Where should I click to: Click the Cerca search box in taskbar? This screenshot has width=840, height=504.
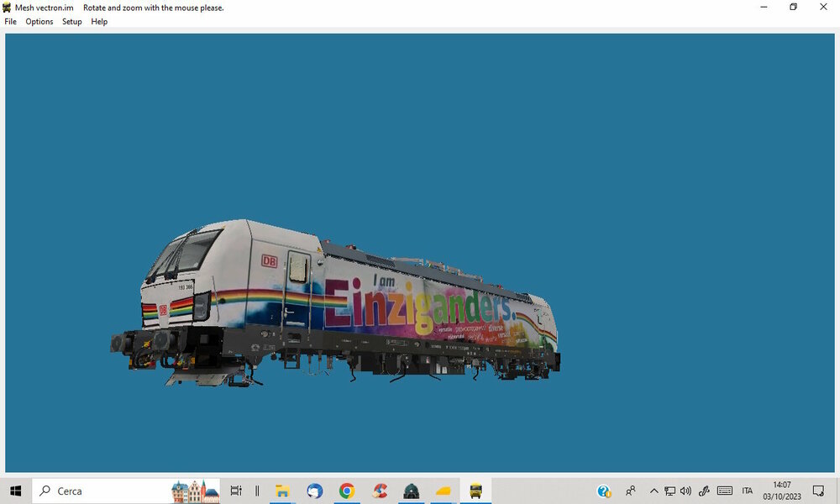(127, 491)
